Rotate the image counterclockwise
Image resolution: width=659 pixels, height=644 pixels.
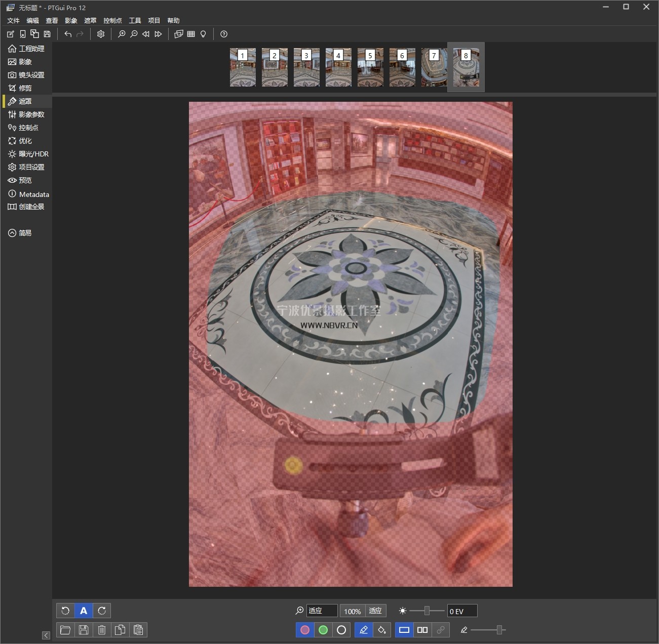tap(65, 611)
